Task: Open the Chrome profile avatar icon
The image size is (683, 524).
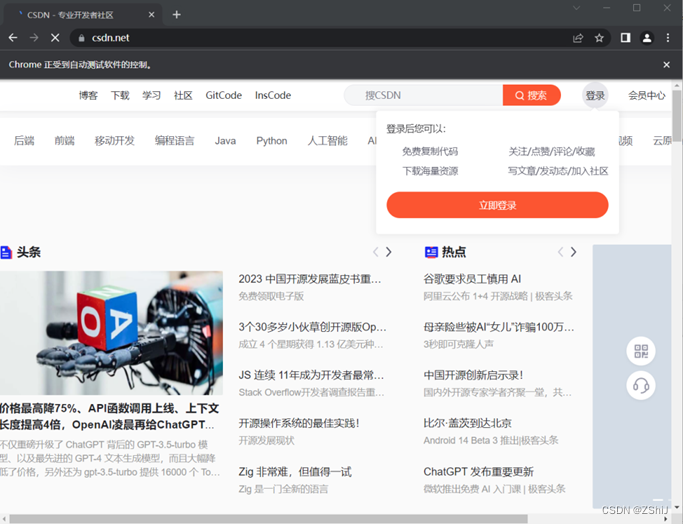Action: pyautogui.click(x=647, y=38)
